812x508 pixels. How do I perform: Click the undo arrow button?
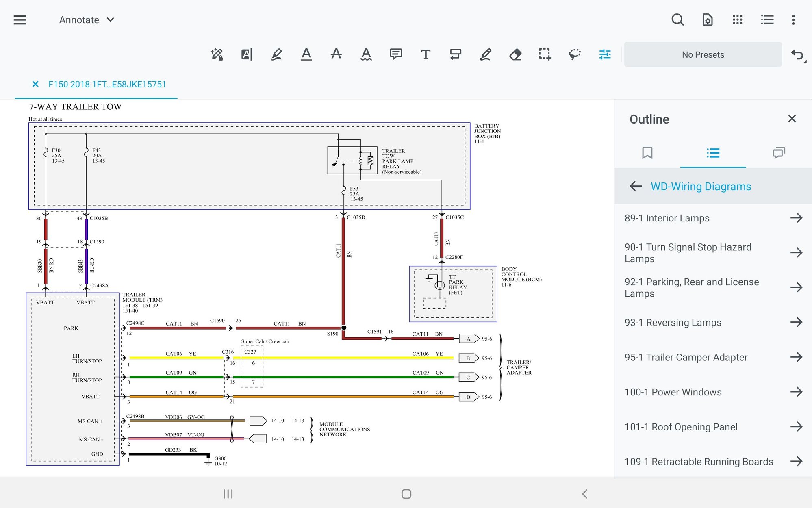tap(797, 54)
